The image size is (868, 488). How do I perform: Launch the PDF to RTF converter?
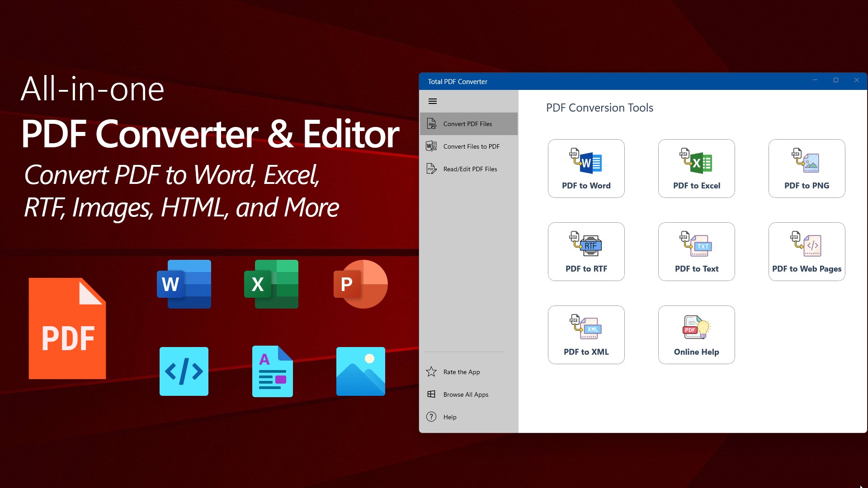586,251
